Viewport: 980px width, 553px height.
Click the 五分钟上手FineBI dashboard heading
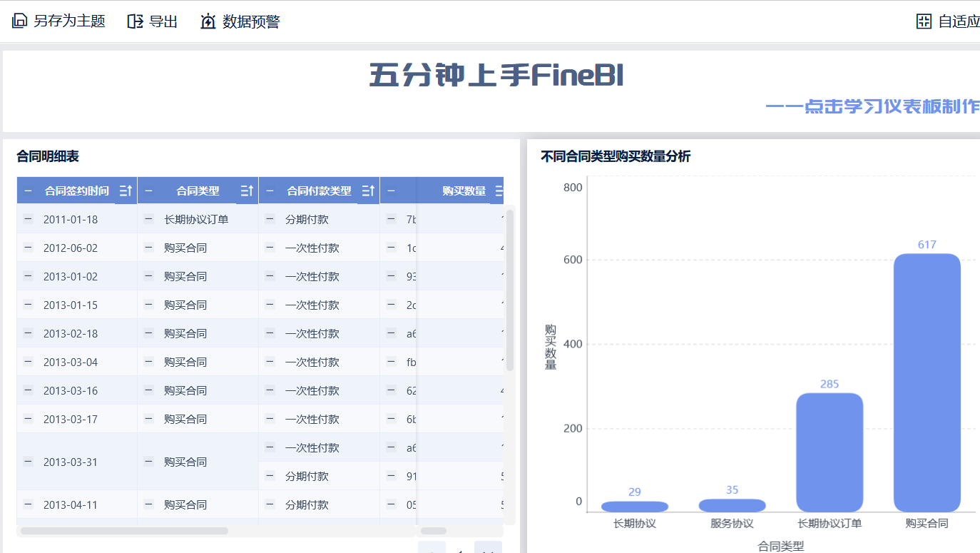point(497,76)
